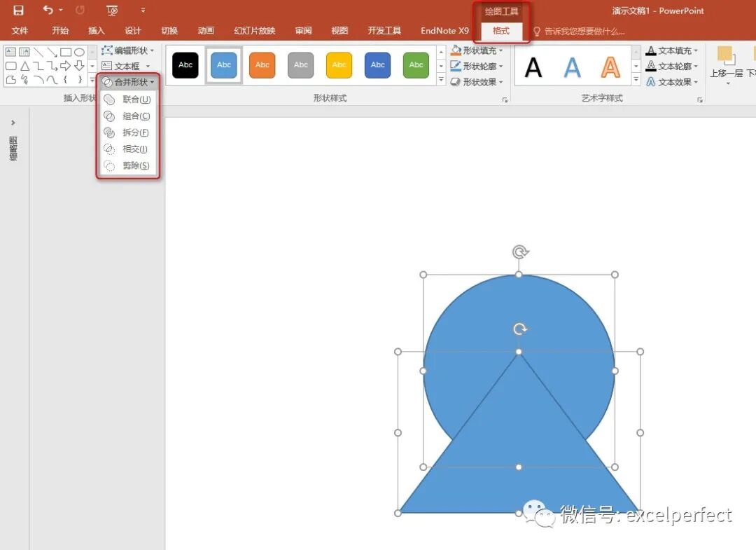The image size is (756, 550).
Task: Apply the gray Abc shape style
Action: 301,65
